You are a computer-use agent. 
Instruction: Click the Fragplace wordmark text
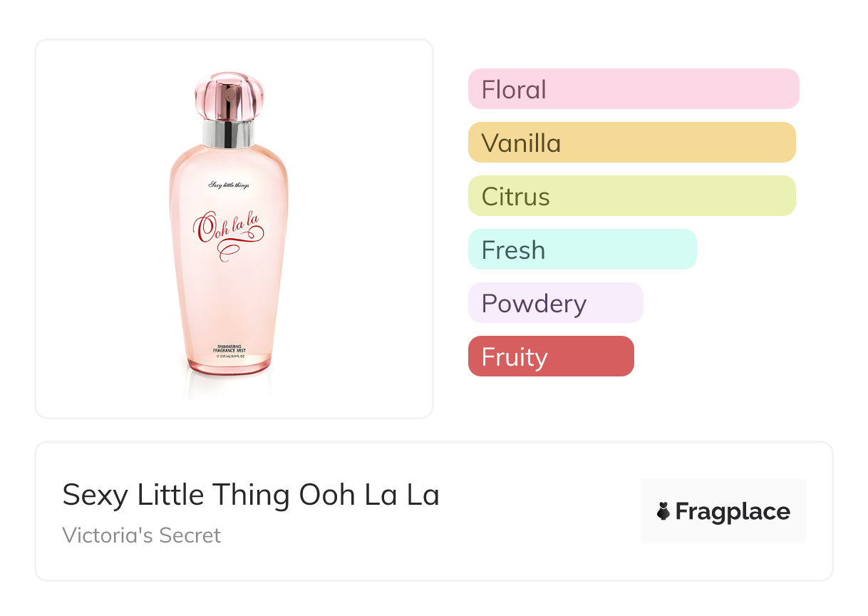tap(733, 512)
